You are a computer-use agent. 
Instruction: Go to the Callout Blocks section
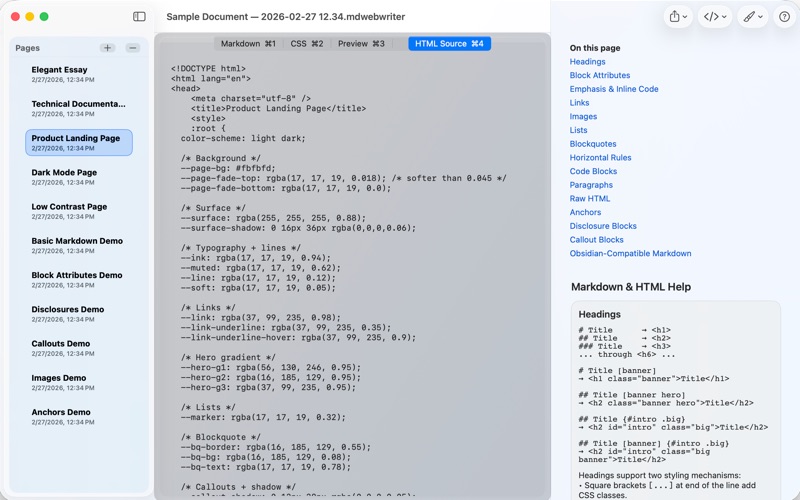click(596, 240)
